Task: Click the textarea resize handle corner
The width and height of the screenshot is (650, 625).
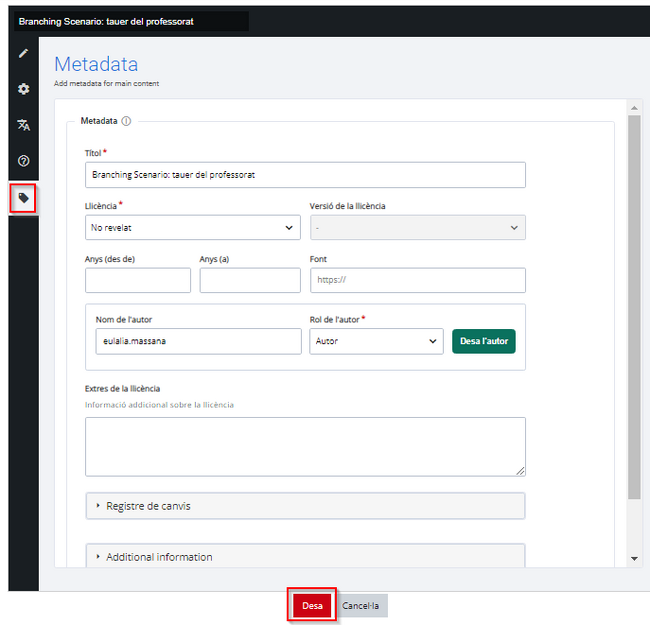Action: [520, 471]
